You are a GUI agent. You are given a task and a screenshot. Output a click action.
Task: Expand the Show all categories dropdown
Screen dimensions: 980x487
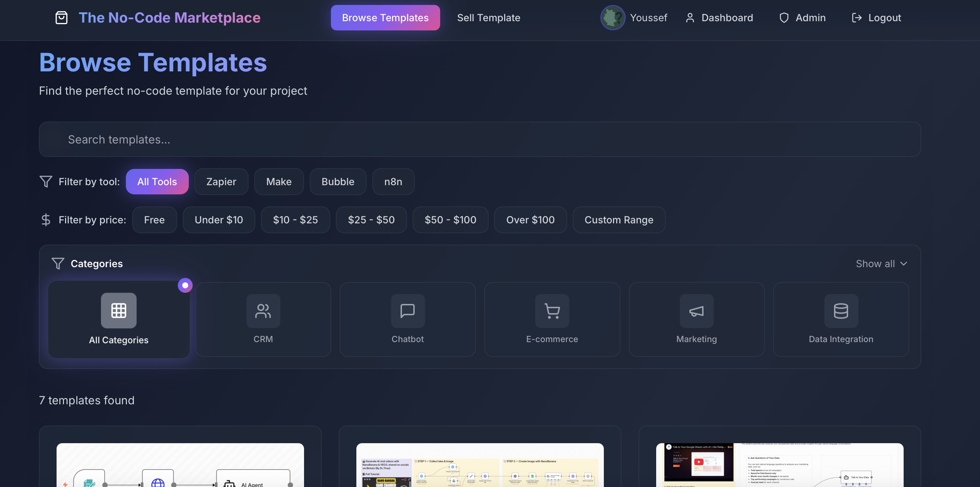881,263
